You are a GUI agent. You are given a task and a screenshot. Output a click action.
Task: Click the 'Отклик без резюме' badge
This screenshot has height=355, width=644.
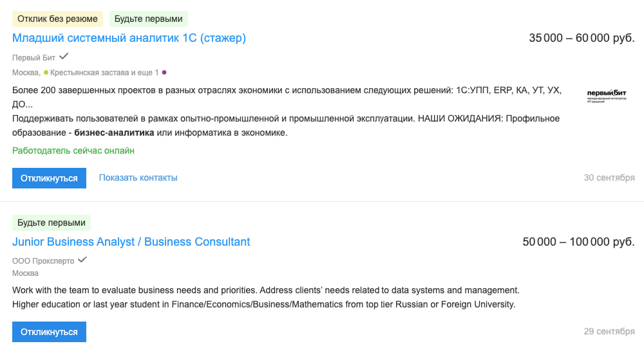click(58, 19)
